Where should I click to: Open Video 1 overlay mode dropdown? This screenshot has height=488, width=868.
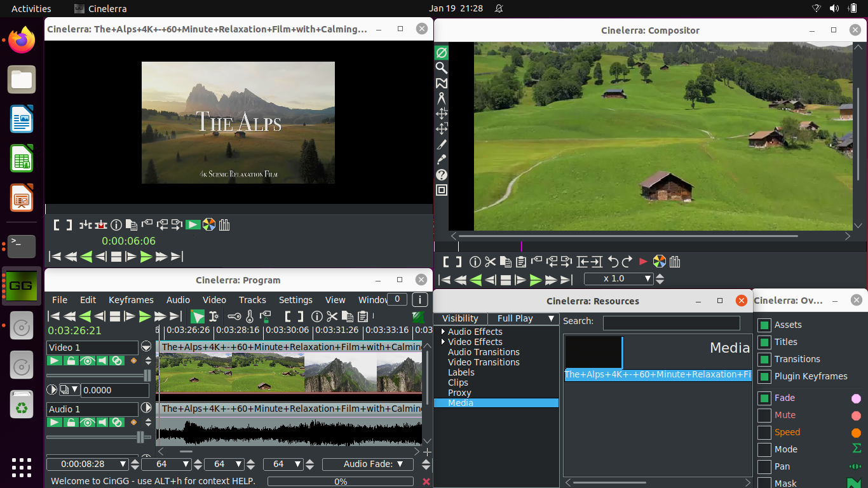coord(69,390)
